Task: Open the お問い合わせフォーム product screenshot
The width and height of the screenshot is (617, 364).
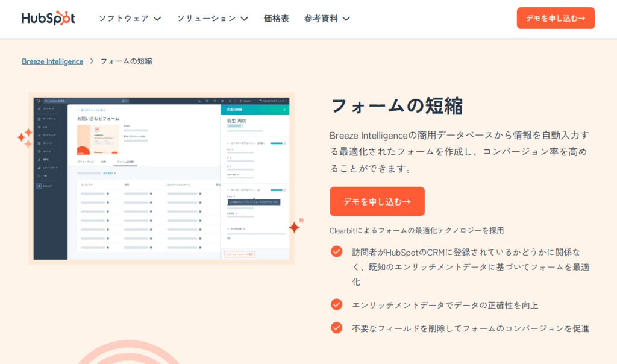Action: coord(161,178)
